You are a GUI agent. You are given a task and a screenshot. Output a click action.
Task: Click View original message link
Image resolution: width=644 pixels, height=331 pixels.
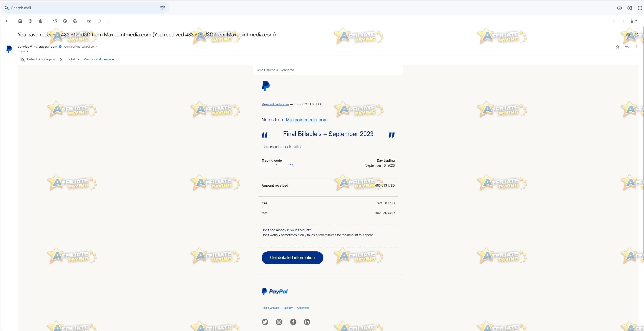tap(99, 59)
